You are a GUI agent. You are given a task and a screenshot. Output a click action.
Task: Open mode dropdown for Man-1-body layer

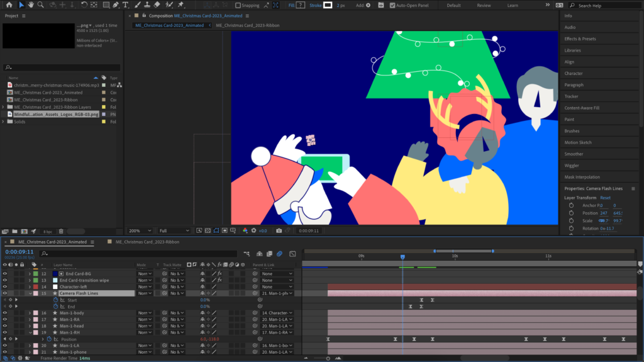pos(145,313)
